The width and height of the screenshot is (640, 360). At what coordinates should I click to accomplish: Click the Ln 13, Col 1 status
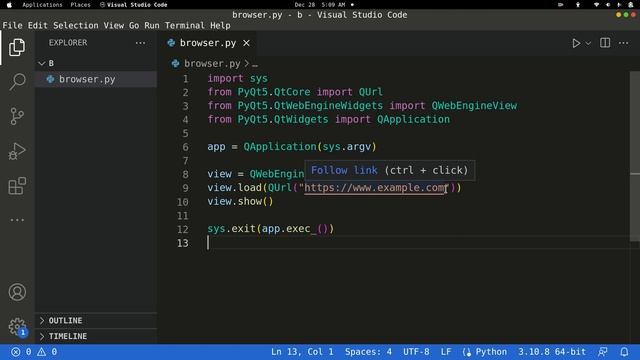[302, 352]
